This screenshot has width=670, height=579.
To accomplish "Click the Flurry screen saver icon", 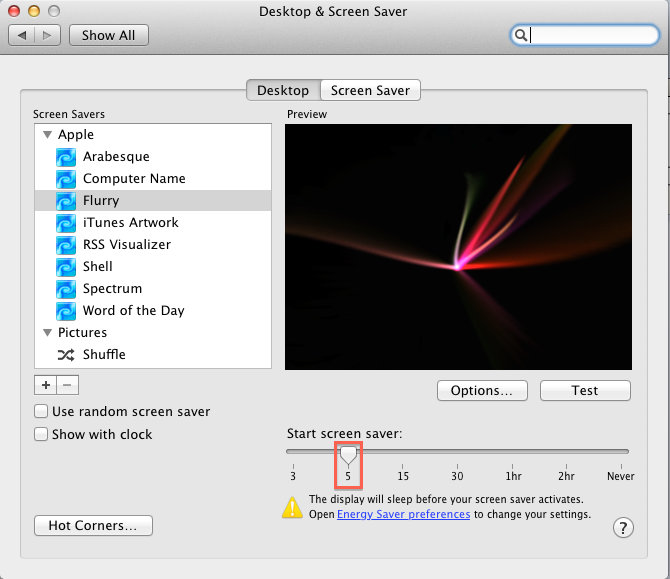I will (66, 201).
